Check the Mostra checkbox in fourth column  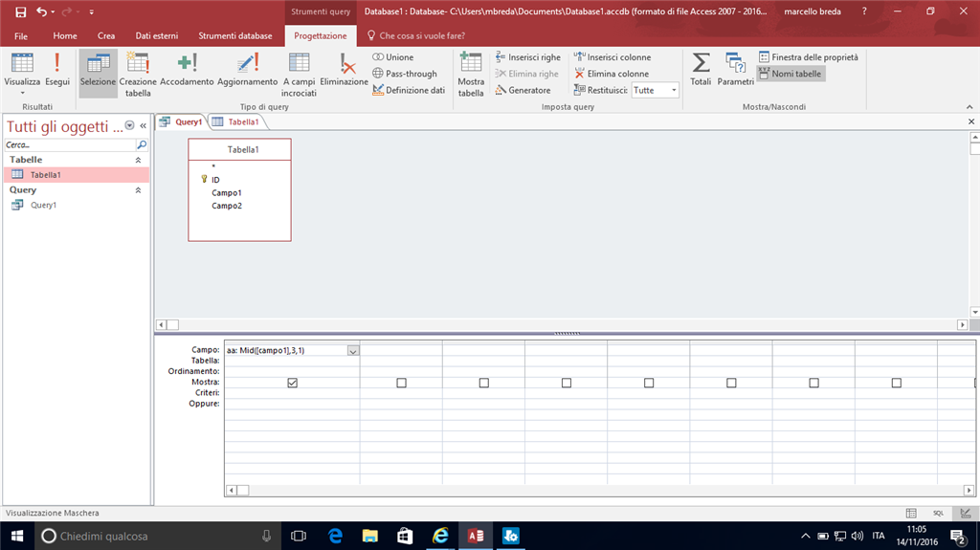pos(567,383)
